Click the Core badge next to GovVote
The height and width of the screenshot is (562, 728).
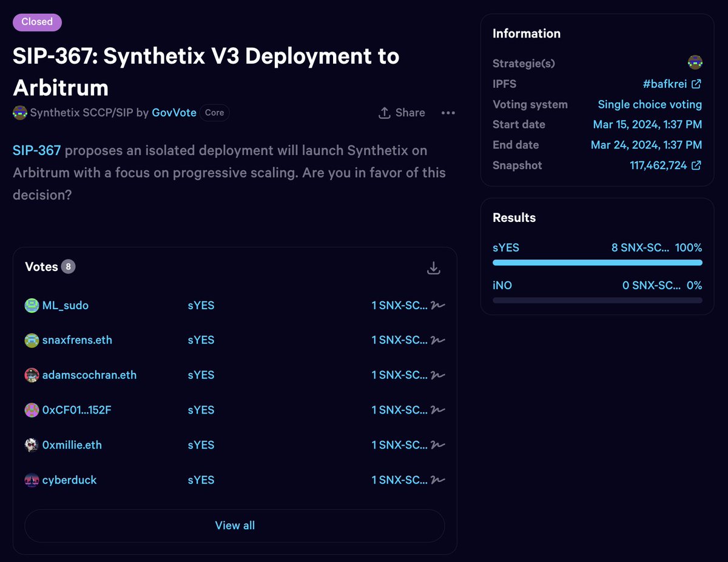[x=214, y=113]
